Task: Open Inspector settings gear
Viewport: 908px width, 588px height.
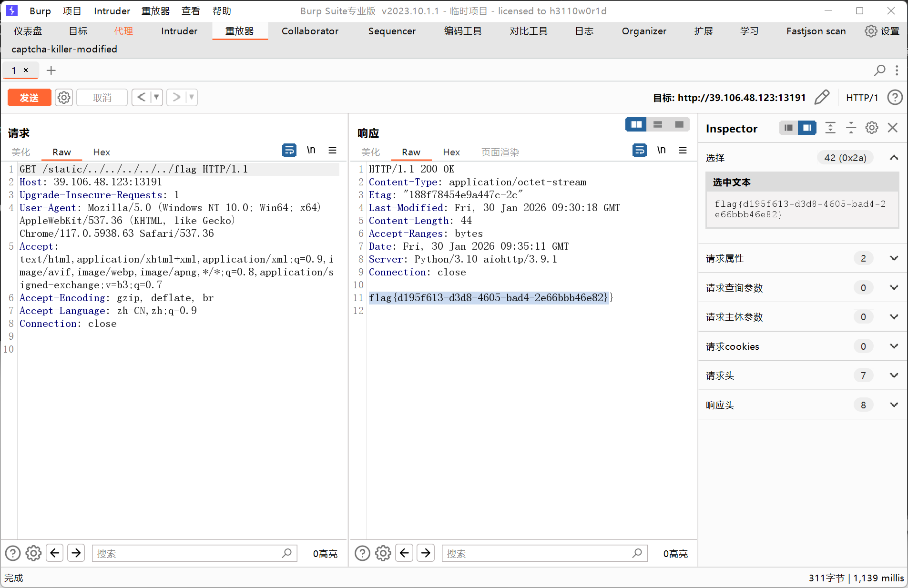Action: (872, 128)
